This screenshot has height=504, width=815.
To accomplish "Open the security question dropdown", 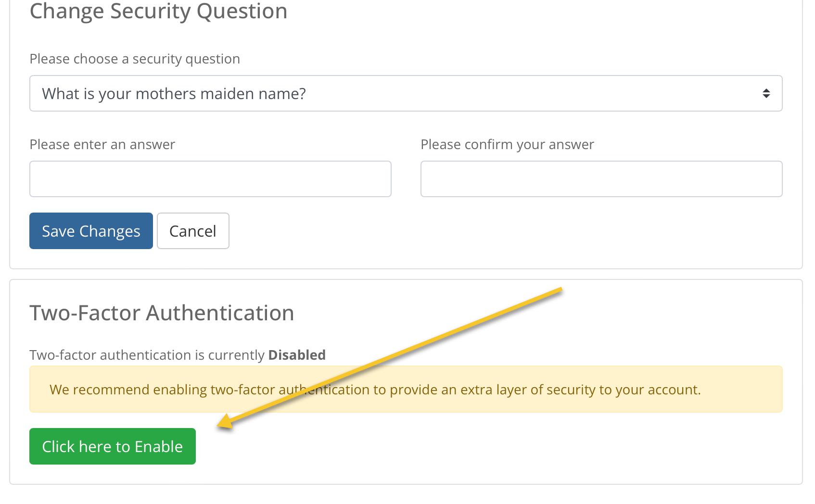I will 406,93.
